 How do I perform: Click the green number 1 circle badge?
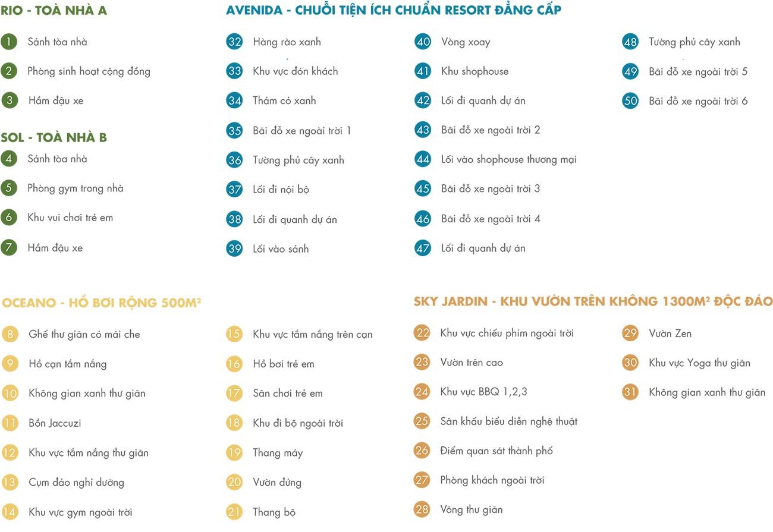tap(9, 42)
